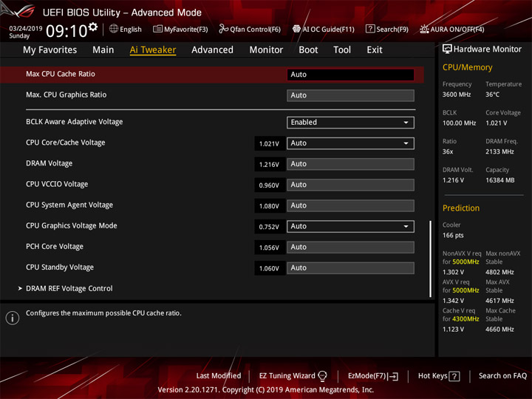Click the 1.216V value beside DRAM Voltage
This screenshot has width=532, height=399.
coord(269,165)
